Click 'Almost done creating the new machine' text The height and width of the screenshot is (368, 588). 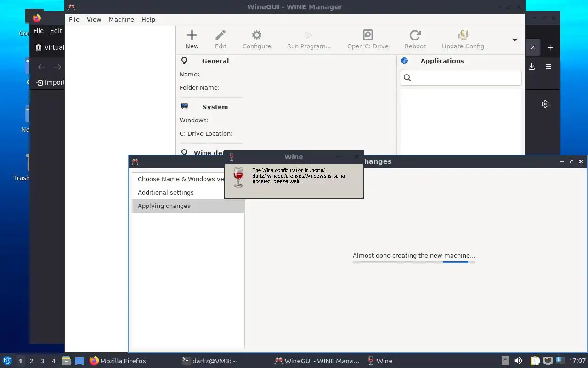pyautogui.click(x=414, y=255)
